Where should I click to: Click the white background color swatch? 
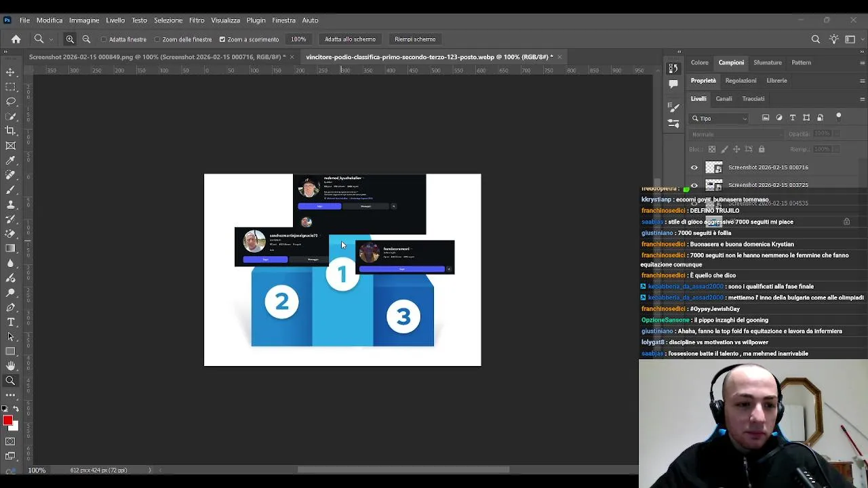[14, 428]
